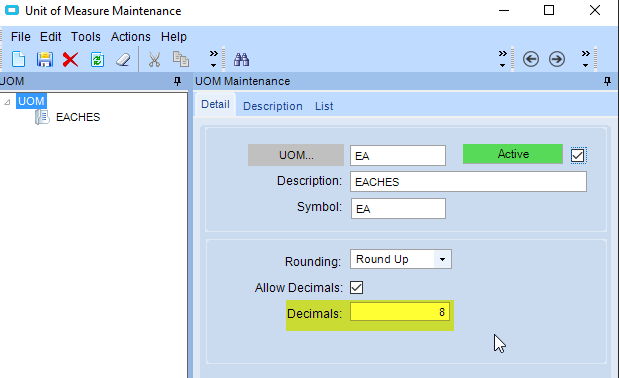619x378 pixels.
Task: Click the UOM... lookup button
Action: [x=296, y=155]
